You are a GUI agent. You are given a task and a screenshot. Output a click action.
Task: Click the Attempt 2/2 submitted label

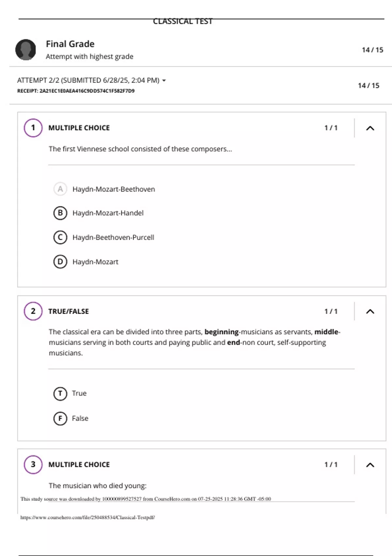88,80
